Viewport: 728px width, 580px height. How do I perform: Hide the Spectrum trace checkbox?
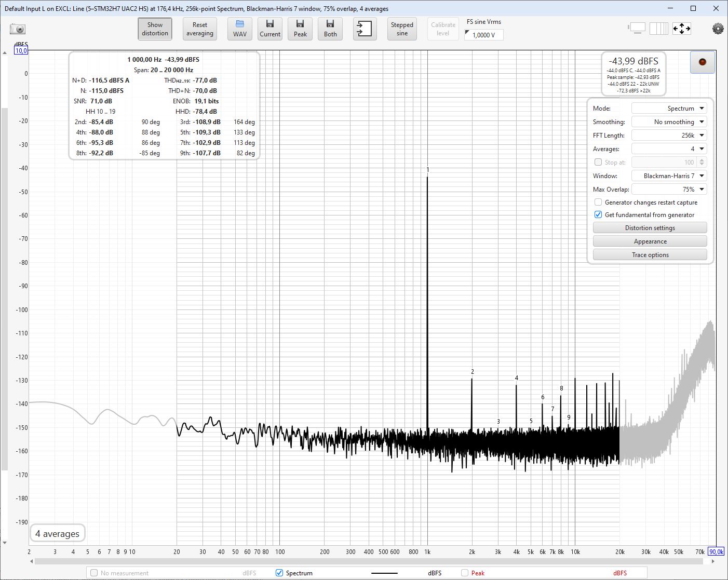(279, 573)
